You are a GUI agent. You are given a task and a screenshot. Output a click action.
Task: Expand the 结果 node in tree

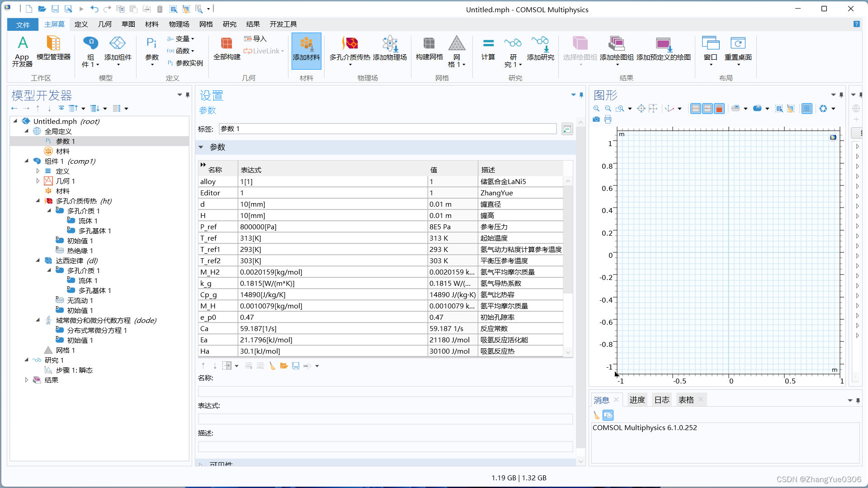27,380
